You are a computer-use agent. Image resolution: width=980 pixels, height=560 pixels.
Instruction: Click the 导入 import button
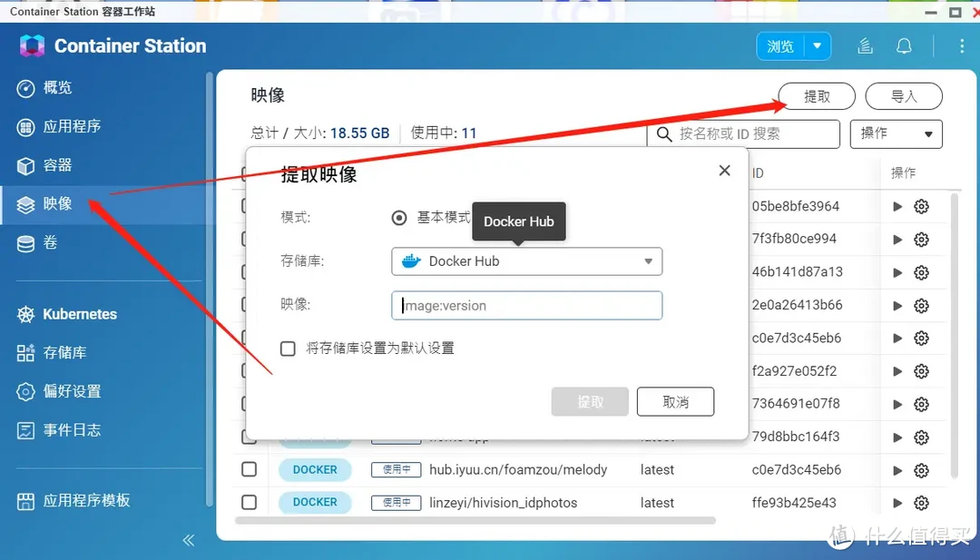(x=904, y=95)
